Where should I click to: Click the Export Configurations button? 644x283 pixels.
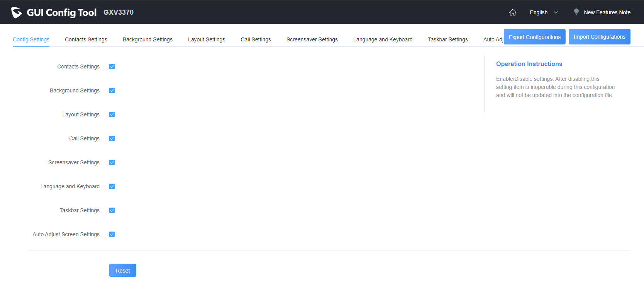point(535,37)
